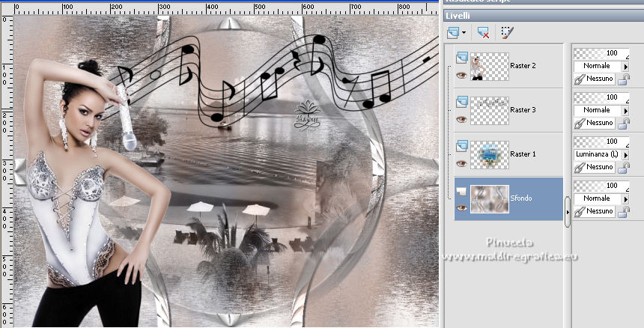The image size is (644, 328).
Task: Toggle the transparency lock for Raster 2
Action: (624, 79)
